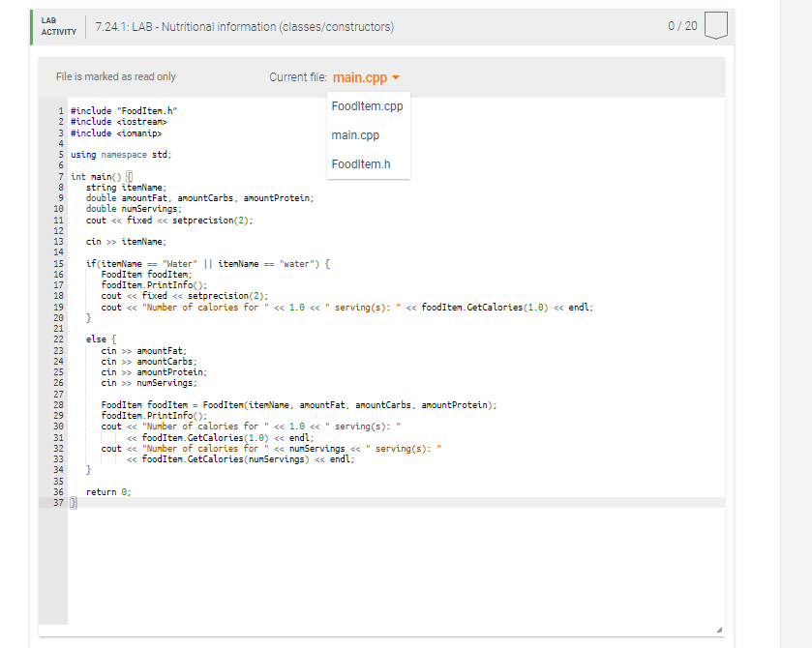Image resolution: width=812 pixels, height=648 pixels.
Task: Select FoodItem.cpp from the file list
Action: pos(367,106)
